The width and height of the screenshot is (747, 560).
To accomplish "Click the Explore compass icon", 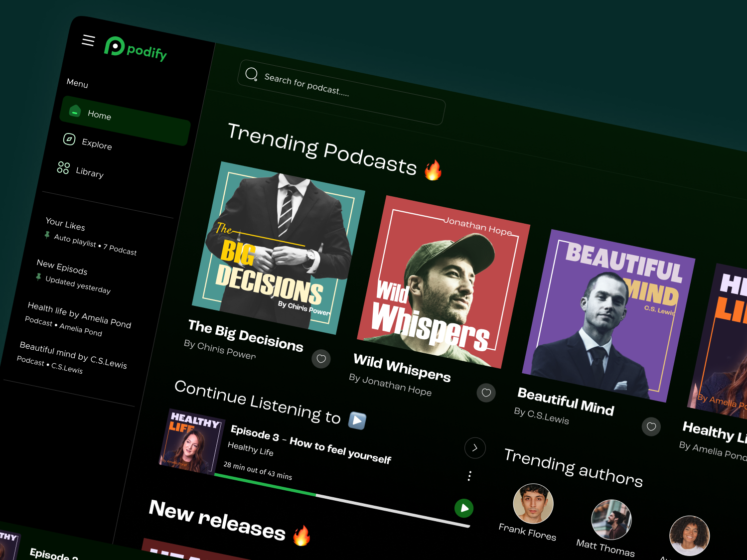I will (68, 140).
